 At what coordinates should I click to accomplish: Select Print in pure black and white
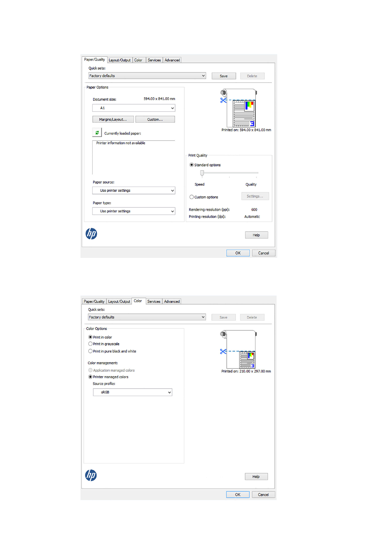[90, 351]
